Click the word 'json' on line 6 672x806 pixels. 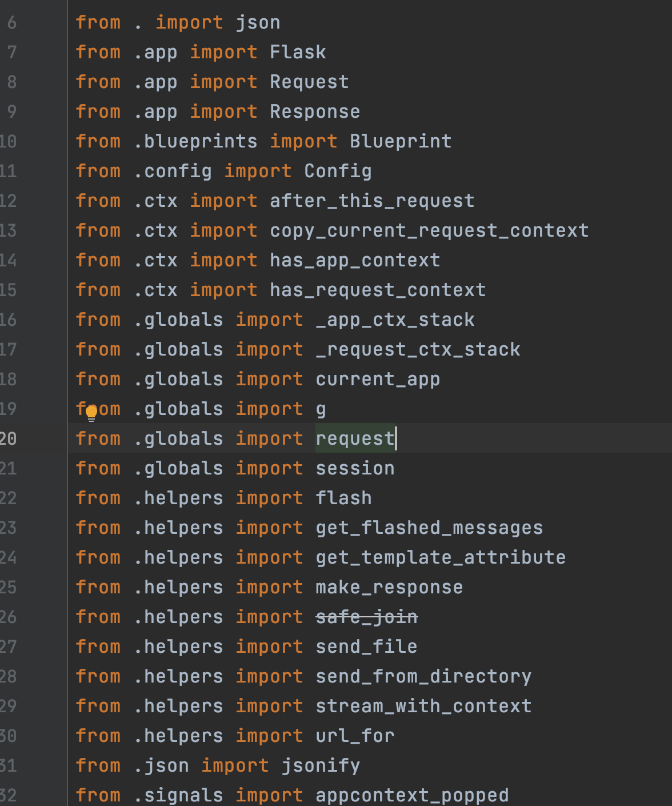[x=258, y=22]
